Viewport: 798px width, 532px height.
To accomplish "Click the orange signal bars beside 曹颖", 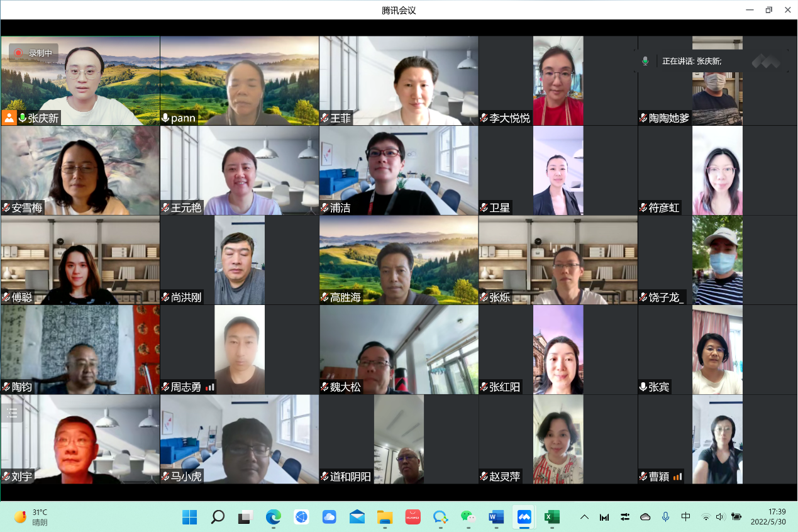I will click(x=677, y=477).
